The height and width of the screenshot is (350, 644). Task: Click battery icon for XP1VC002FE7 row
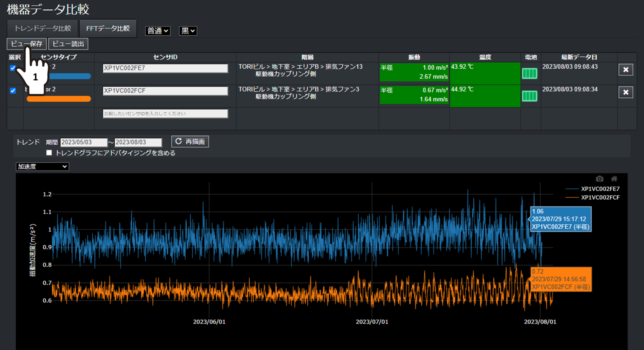pos(529,73)
